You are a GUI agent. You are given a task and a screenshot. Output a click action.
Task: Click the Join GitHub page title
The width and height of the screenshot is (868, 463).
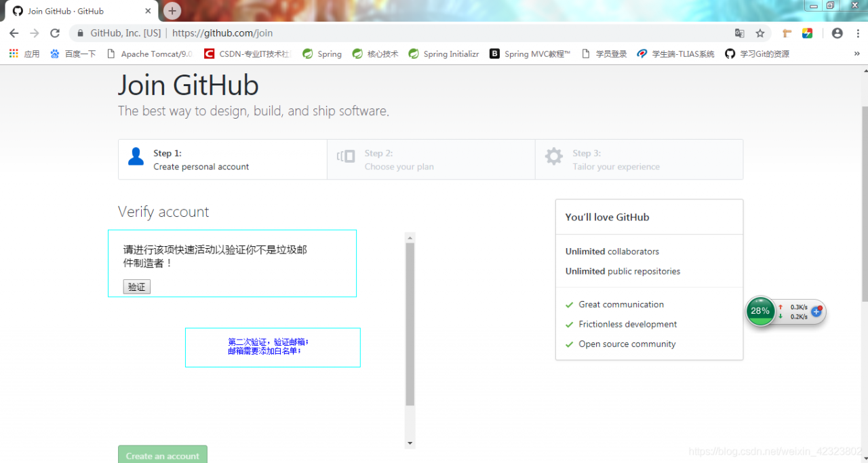(x=189, y=85)
